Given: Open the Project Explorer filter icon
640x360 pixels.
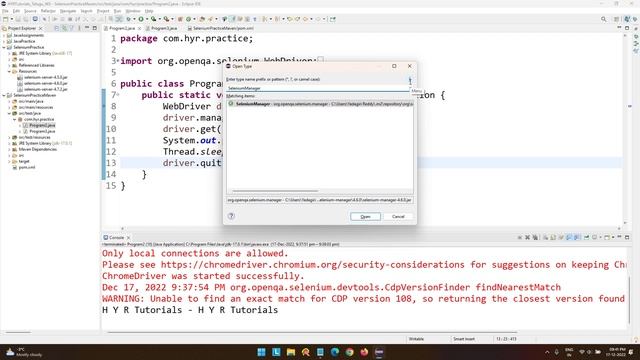Looking at the screenshot, I should tap(71, 28).
